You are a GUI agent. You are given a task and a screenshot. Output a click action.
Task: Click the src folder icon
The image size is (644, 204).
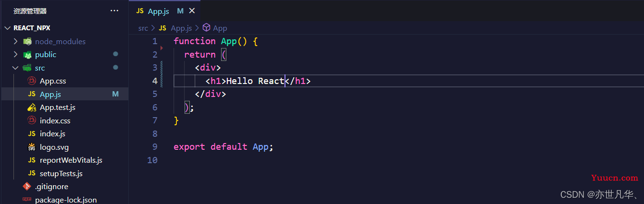tap(27, 68)
